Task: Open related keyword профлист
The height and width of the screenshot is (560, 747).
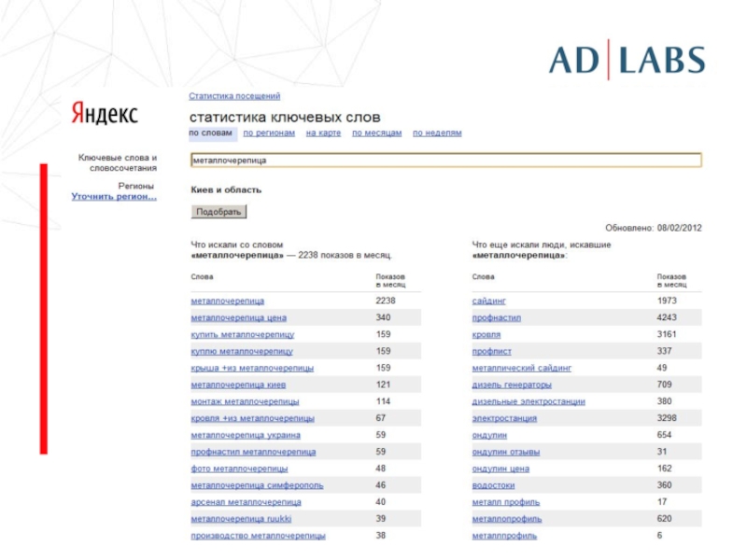Action: pyautogui.click(x=491, y=351)
